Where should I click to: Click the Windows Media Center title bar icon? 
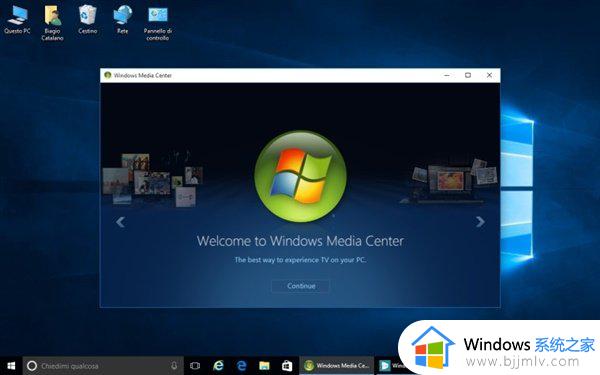[x=108, y=75]
